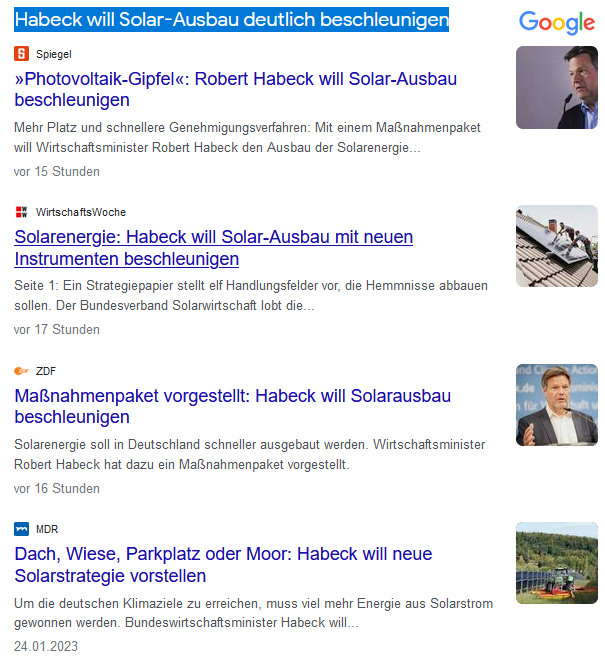Click Spiegel article thumbnail of Habeck
Image resolution: width=605 pixels, height=656 pixels.
coord(556,88)
